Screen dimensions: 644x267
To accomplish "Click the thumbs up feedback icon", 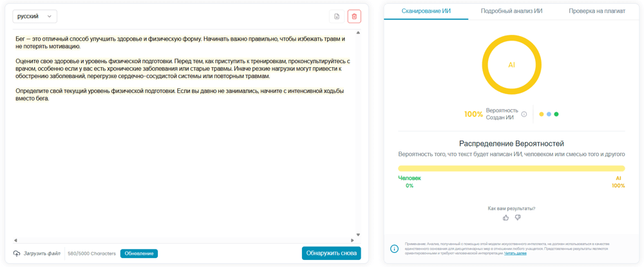I will [x=506, y=217].
